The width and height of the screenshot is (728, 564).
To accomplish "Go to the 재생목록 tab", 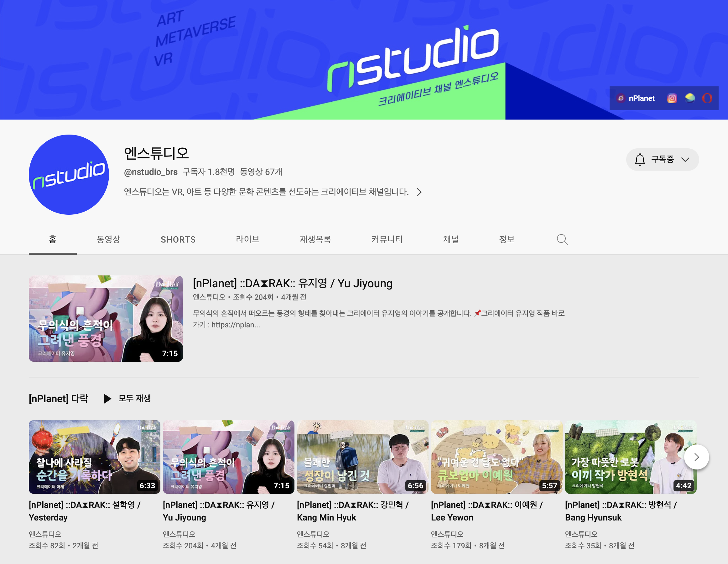I will (x=315, y=239).
